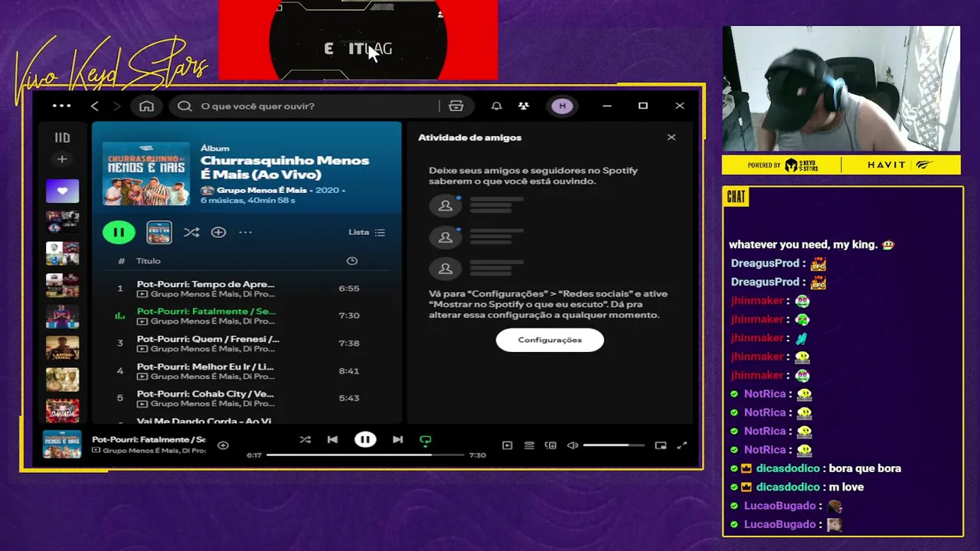Open the Liked Songs heart playlist
Viewport: 980px width, 551px height.
pos(62,191)
